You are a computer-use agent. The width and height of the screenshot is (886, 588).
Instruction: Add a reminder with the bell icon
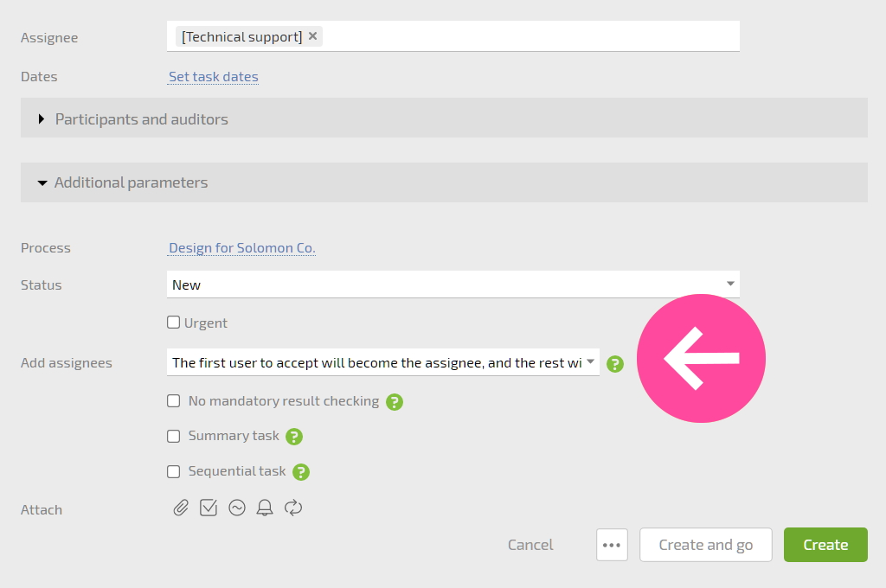tap(265, 508)
